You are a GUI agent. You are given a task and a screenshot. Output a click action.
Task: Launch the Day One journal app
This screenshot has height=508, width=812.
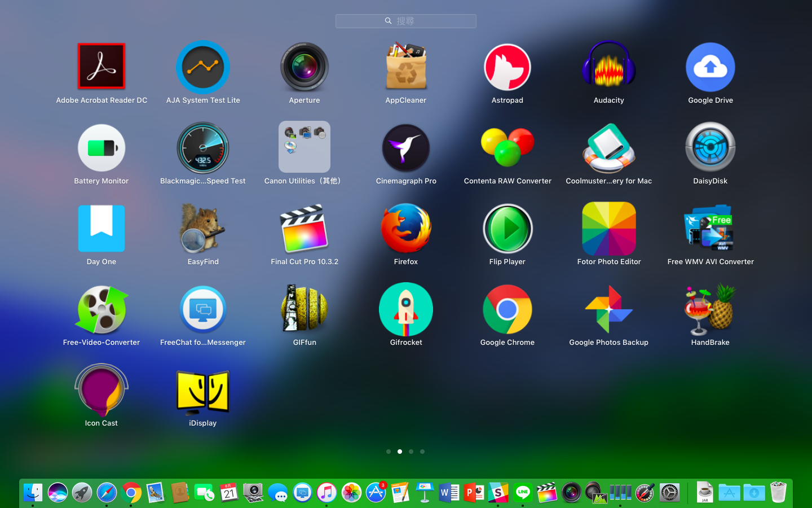click(101, 229)
